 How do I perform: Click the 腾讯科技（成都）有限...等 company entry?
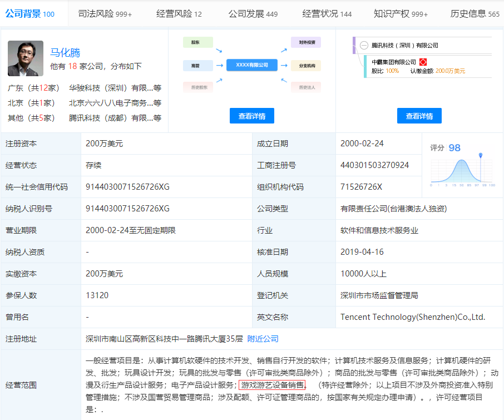[x=115, y=118]
